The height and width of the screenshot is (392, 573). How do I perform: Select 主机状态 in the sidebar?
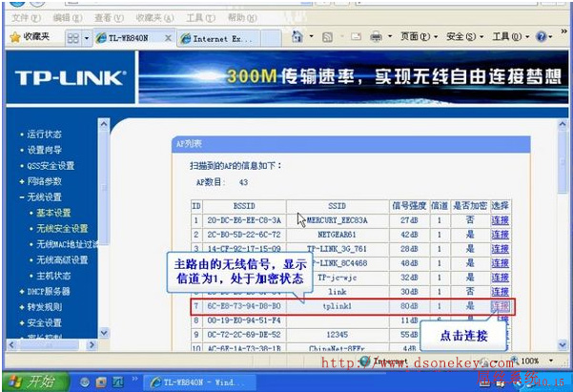point(53,276)
